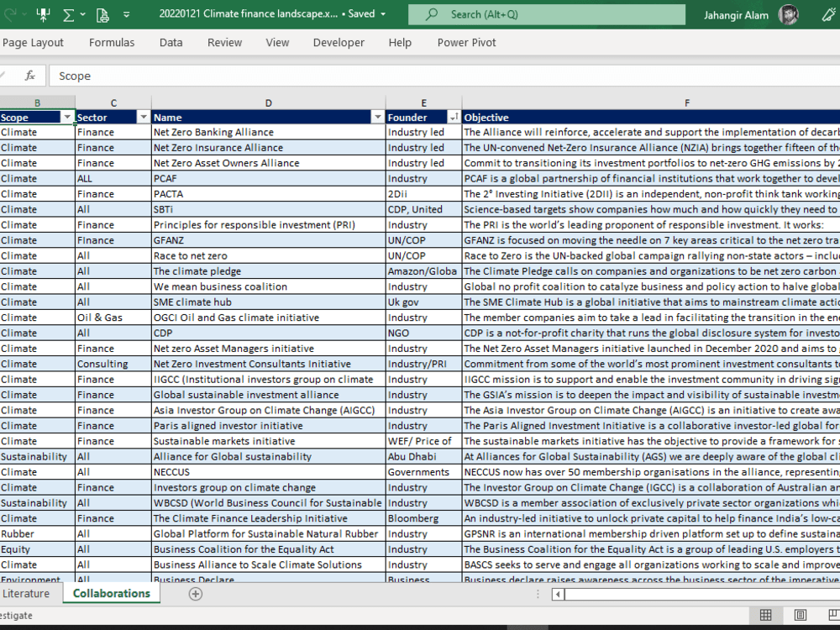The width and height of the screenshot is (840, 630).
Task: Open the Scope column filter dropdown
Action: pyautogui.click(x=67, y=118)
